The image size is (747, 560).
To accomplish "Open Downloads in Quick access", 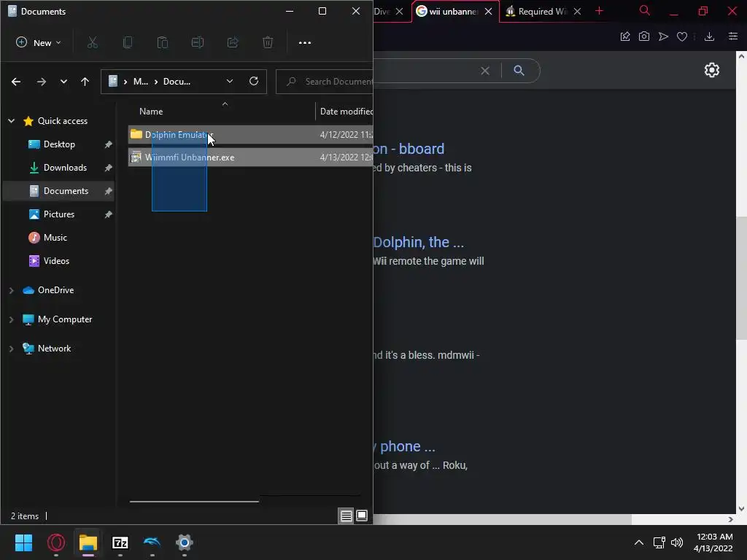I will pos(65,168).
